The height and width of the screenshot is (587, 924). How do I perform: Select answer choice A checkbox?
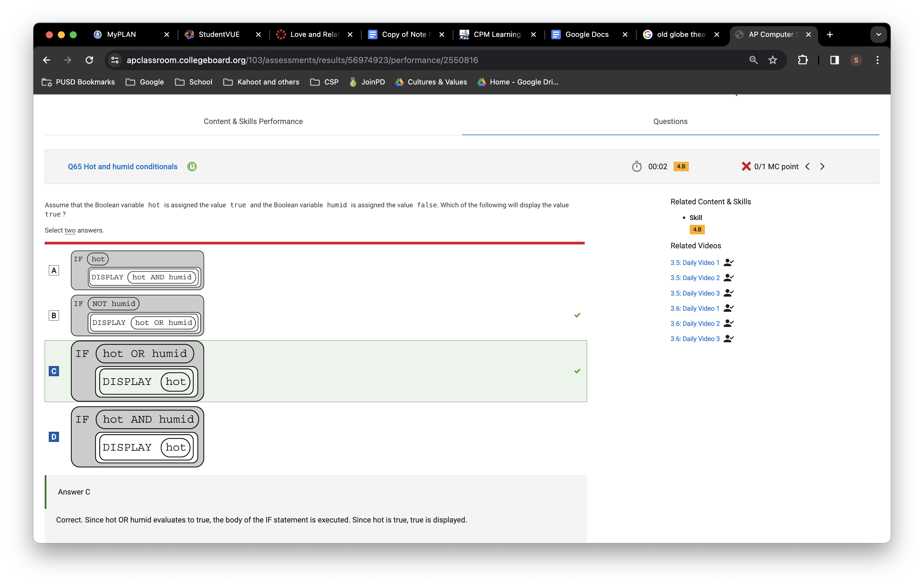[54, 271]
